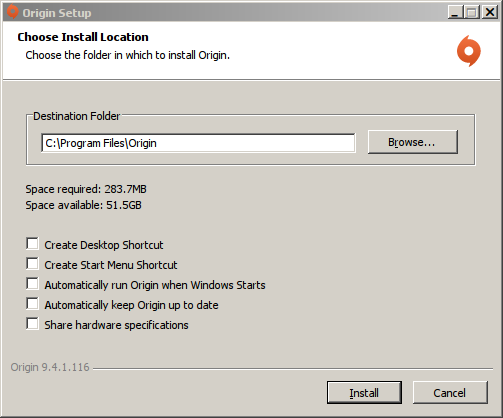Focus the Destination Folder path field
This screenshot has width=503, height=418.
pos(198,143)
